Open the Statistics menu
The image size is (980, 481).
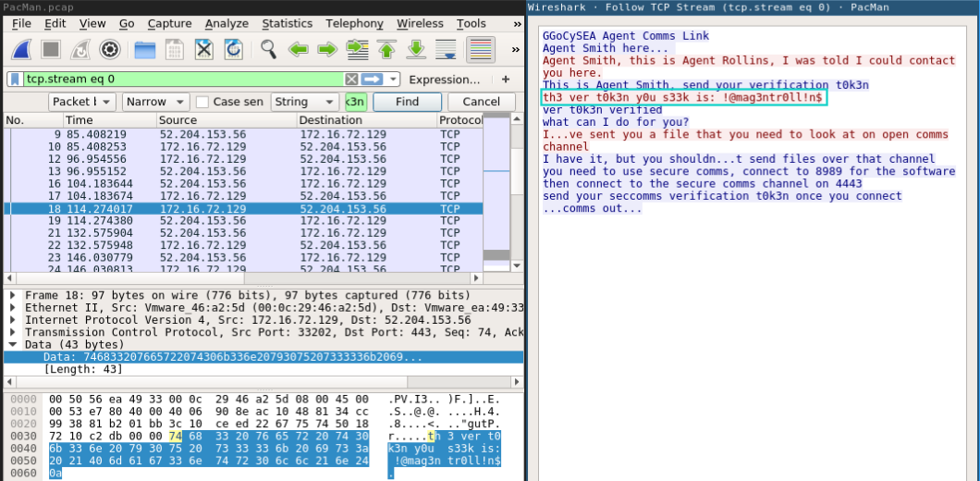[287, 24]
